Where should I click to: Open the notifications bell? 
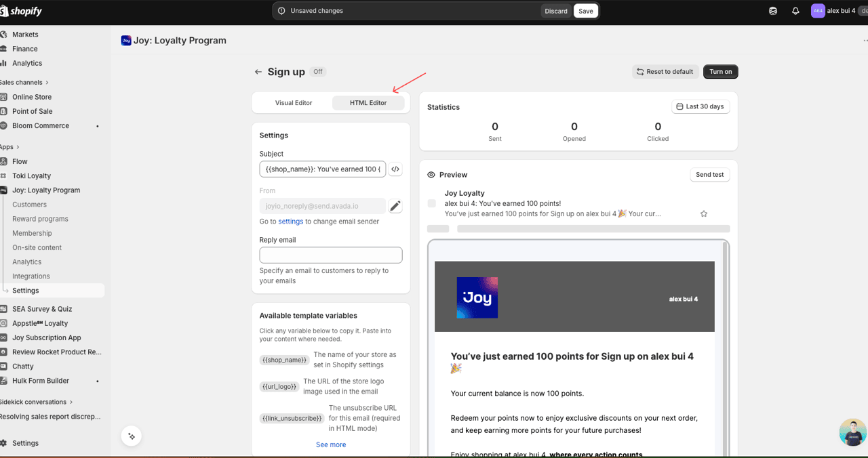point(795,11)
